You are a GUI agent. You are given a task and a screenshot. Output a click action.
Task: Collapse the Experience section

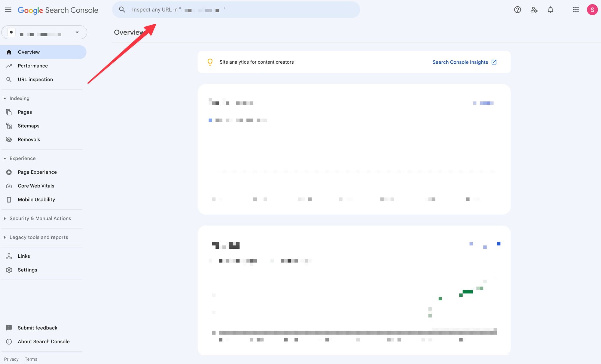[x=5, y=159]
